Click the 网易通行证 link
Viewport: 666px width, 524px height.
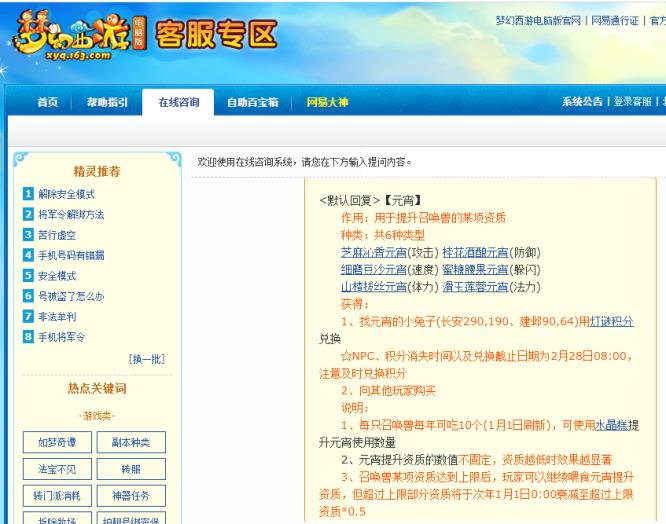(615, 20)
